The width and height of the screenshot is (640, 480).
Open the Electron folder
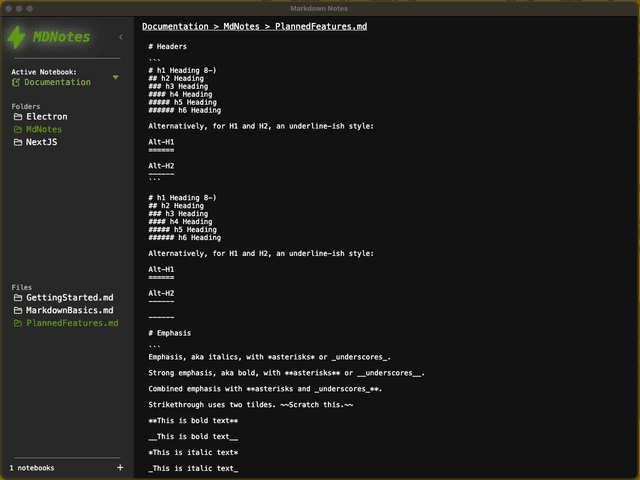click(x=46, y=117)
